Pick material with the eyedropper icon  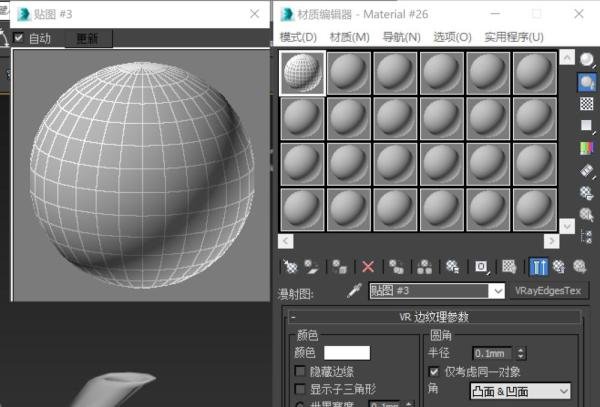(354, 291)
